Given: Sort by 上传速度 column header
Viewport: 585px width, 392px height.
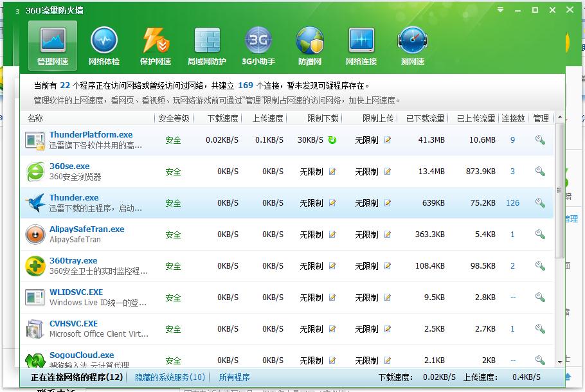Looking at the screenshot, I should pos(268,118).
